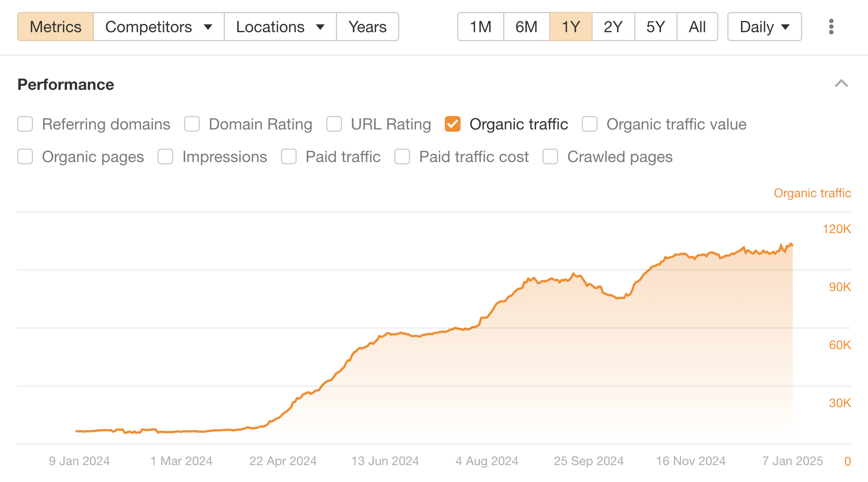Screen dimensions: 868x482
Task: Switch to the Metrics tab
Action: [x=55, y=27]
